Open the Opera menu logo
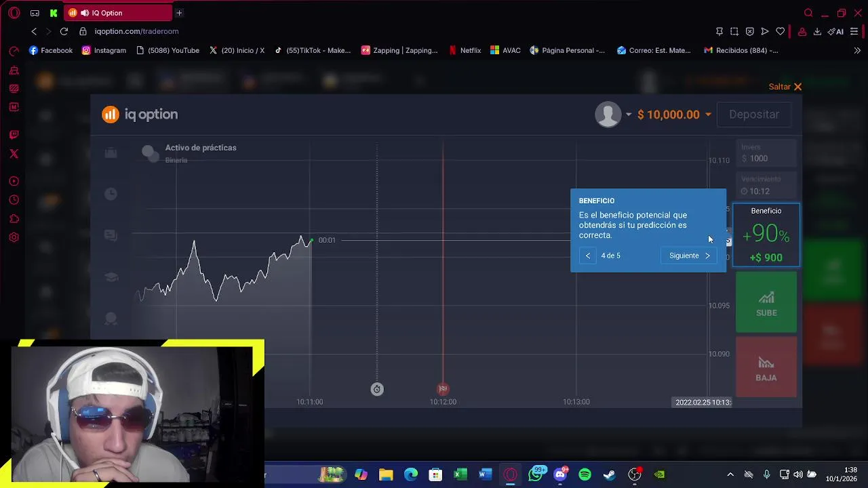The image size is (868, 488). coord(14,13)
